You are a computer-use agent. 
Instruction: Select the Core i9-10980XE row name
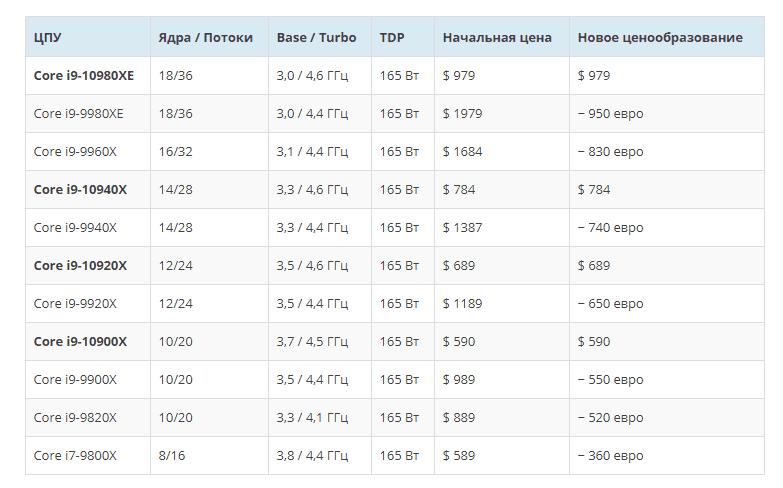coord(84,75)
